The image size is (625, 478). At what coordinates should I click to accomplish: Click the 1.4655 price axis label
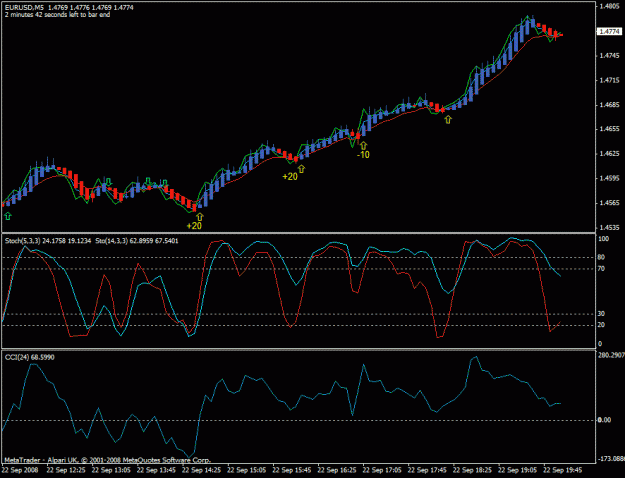click(609, 129)
